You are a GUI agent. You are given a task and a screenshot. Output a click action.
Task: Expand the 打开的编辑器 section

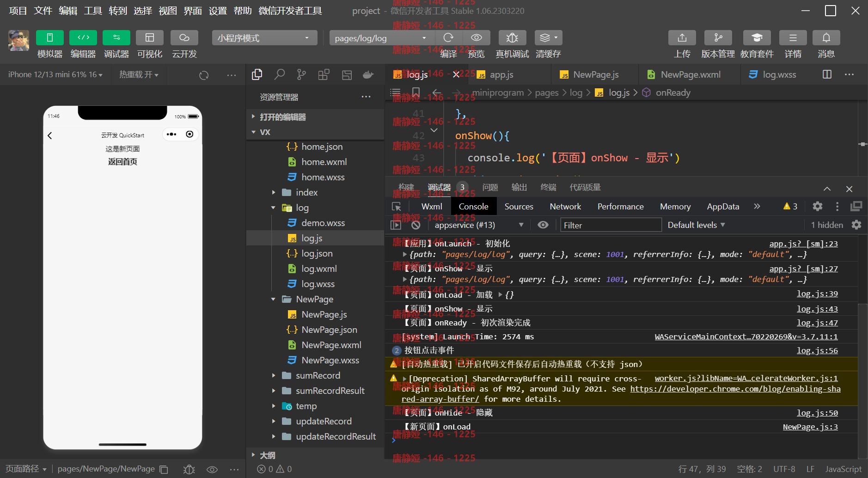click(x=315, y=117)
